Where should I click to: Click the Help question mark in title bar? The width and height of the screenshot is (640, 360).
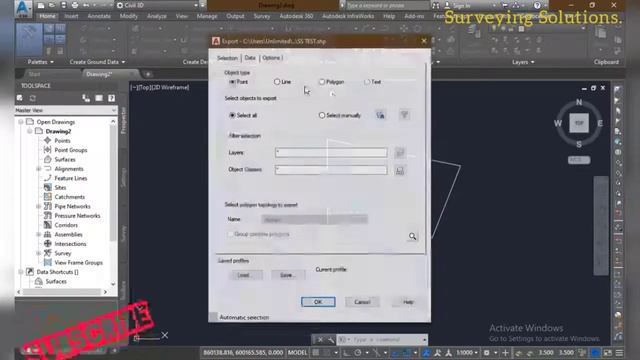click(537, 5)
